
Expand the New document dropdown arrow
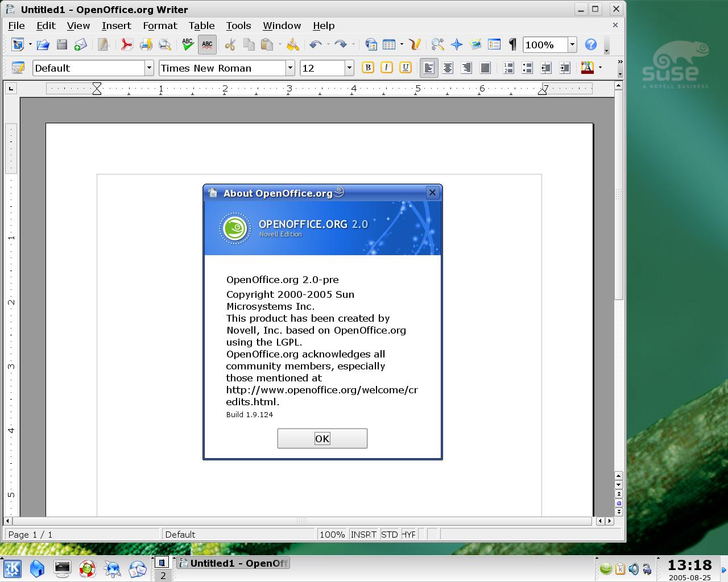(x=30, y=44)
